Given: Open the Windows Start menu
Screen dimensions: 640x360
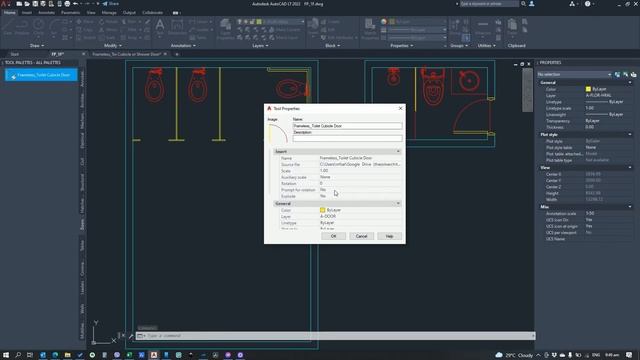Looking at the screenshot, I should coord(6,355).
